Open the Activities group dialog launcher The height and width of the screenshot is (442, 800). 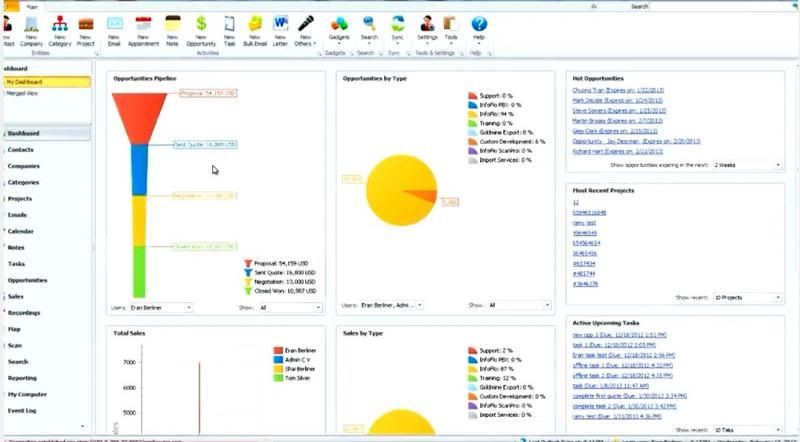(319, 53)
